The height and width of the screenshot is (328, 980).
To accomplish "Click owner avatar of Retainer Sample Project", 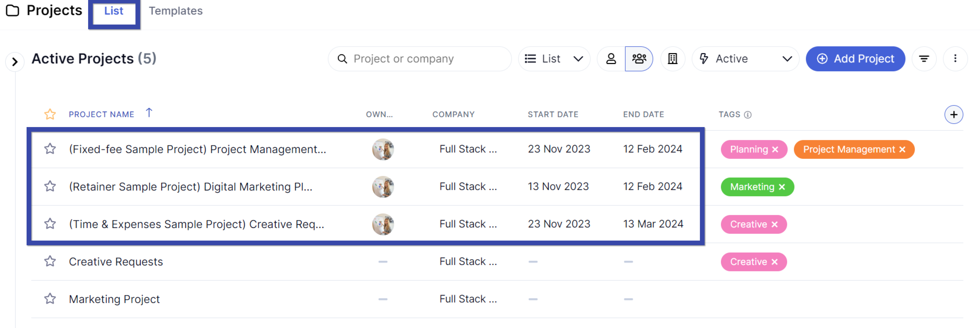I will point(383,187).
